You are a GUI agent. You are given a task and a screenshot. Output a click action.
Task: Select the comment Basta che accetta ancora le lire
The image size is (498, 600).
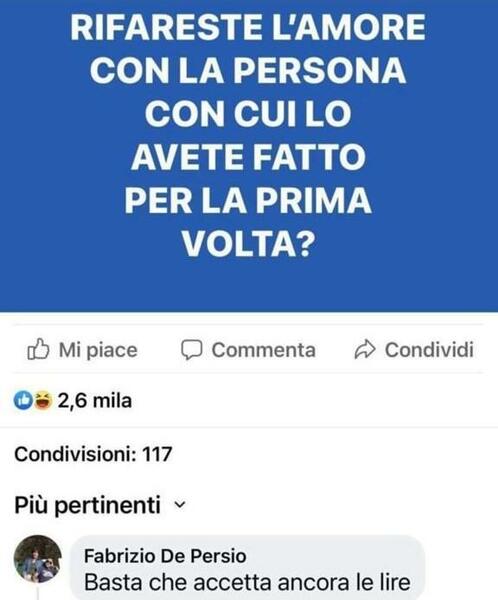click(x=247, y=582)
